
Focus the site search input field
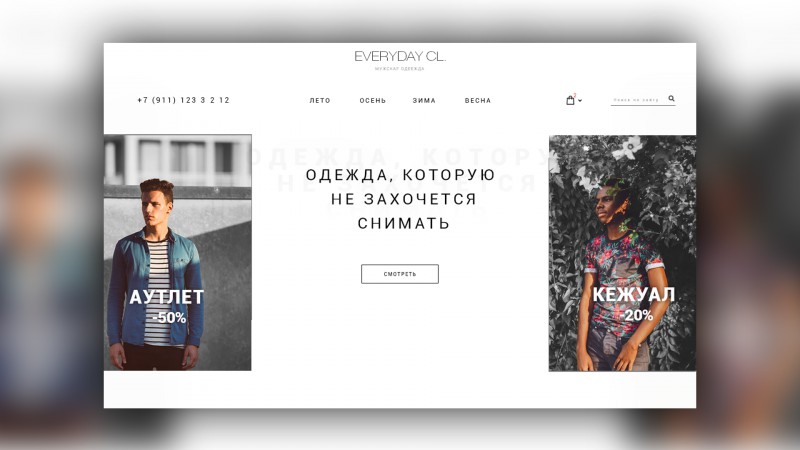[x=638, y=100]
